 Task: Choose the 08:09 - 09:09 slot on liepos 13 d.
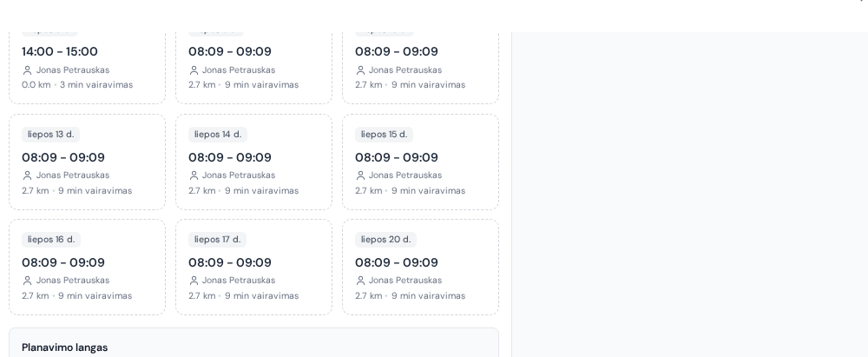click(x=63, y=157)
